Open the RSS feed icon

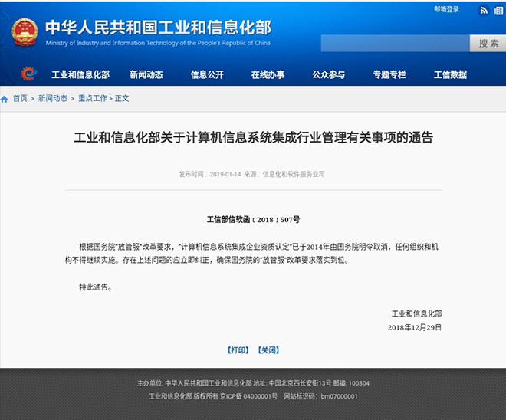483,11
